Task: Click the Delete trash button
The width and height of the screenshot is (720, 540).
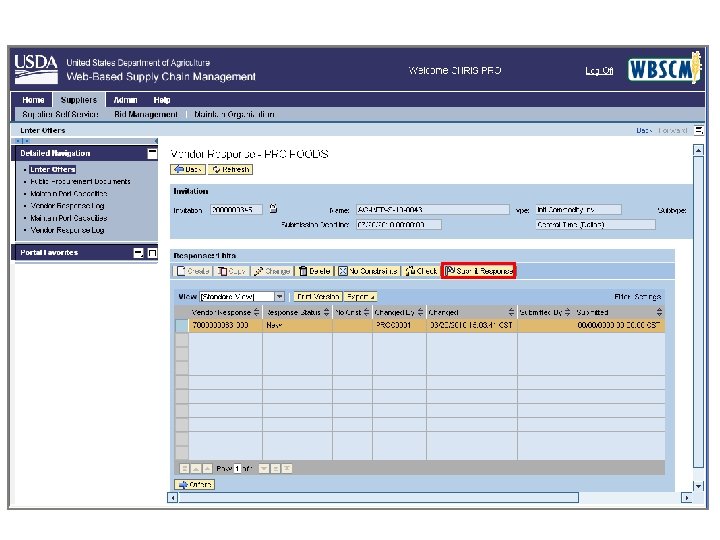Action: coord(315,271)
